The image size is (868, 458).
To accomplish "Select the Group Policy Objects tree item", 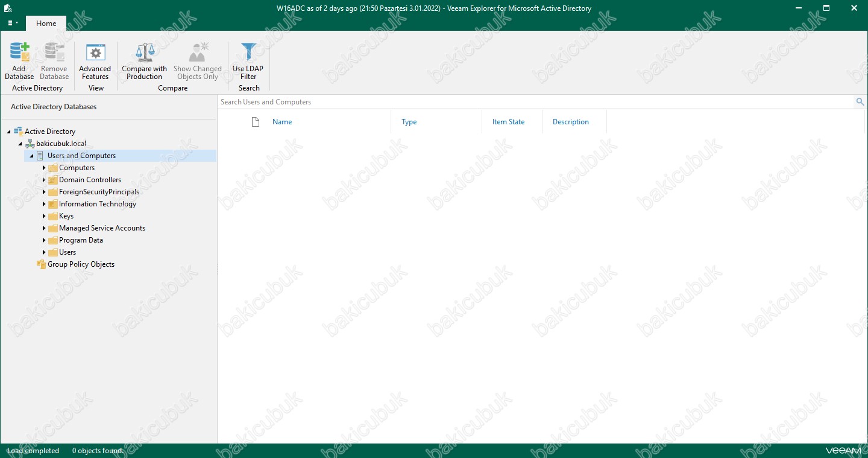I will [81, 264].
